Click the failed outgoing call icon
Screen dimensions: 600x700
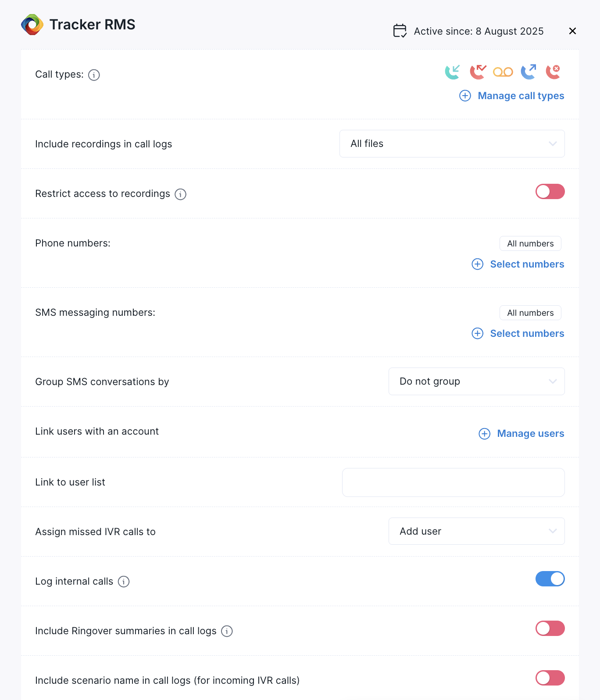tap(553, 72)
